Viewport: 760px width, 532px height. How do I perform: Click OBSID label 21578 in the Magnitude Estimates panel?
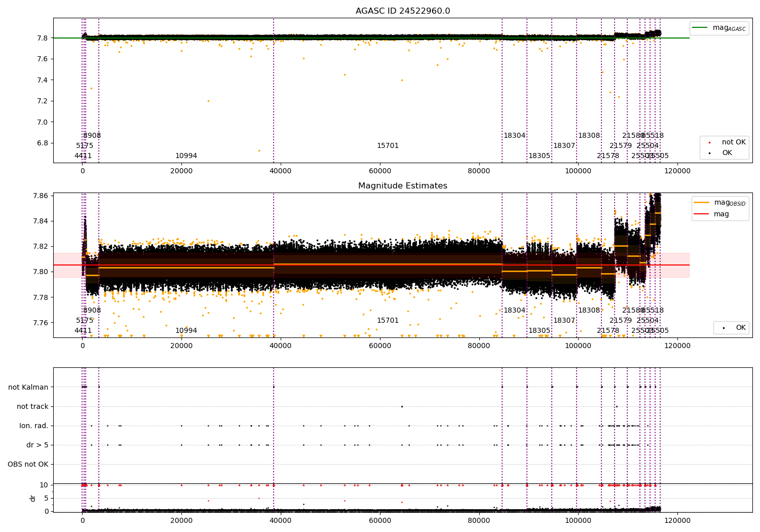click(607, 331)
